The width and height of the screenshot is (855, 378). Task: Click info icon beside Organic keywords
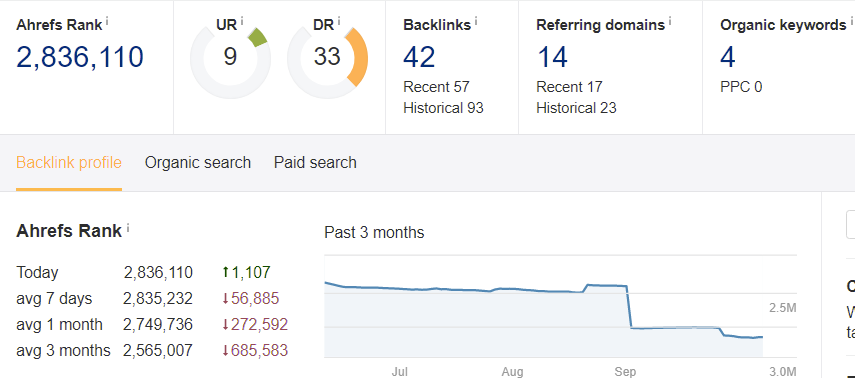pos(851,21)
